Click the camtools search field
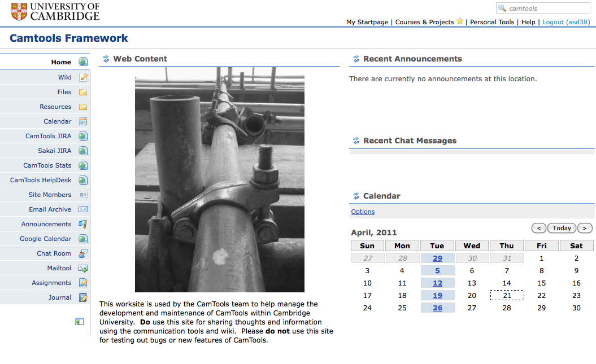 coord(543,8)
